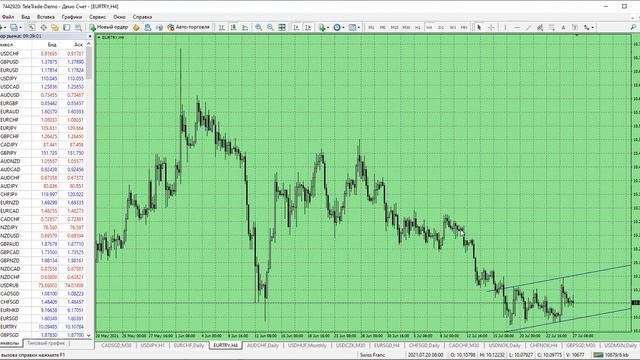Open the Arrows objects dropdown
This screenshot has width=640, height=360.
pos(588,27)
